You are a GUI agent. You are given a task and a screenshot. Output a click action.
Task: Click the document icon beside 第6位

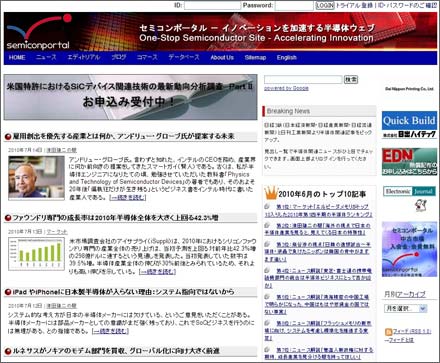pyautogui.click(x=267, y=323)
